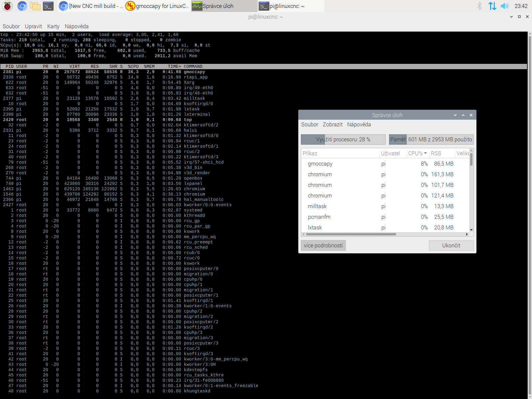This screenshot has height=399, width=532.
Task: Click the volume speaker icon
Action: 504,6
